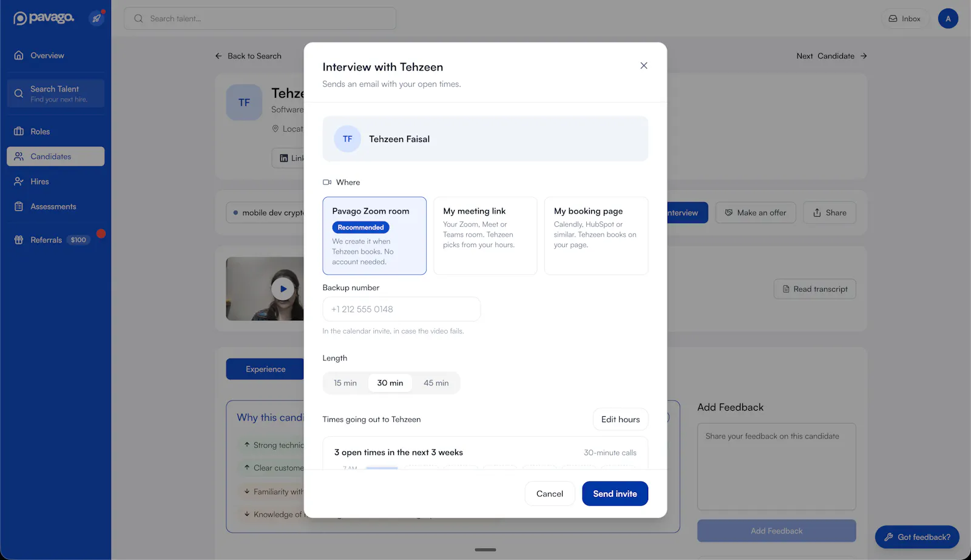Viewport: 971px width, 560px height.
Task: Open the Referrals $100 page
Action: [x=55, y=240]
